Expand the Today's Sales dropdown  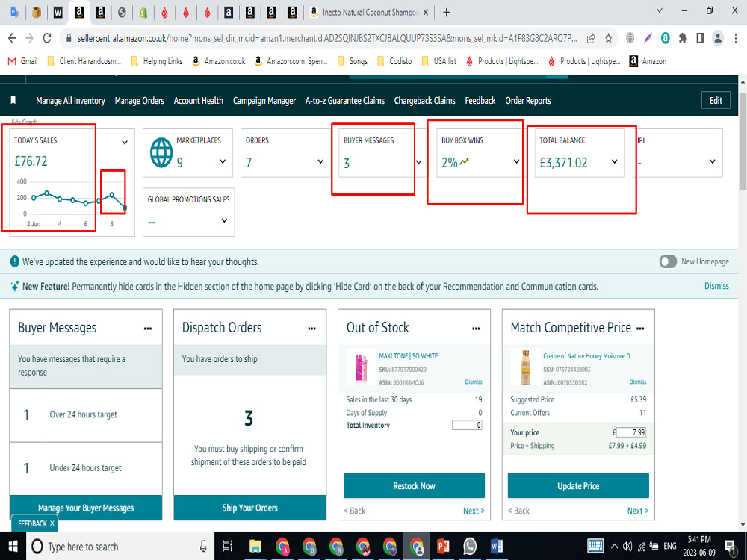pos(125,142)
